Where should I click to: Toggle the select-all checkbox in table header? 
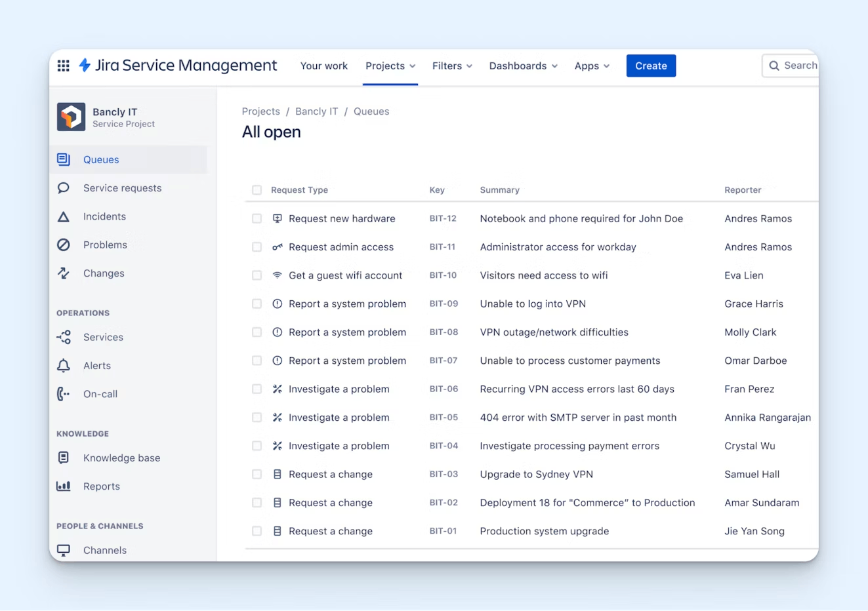tap(257, 190)
